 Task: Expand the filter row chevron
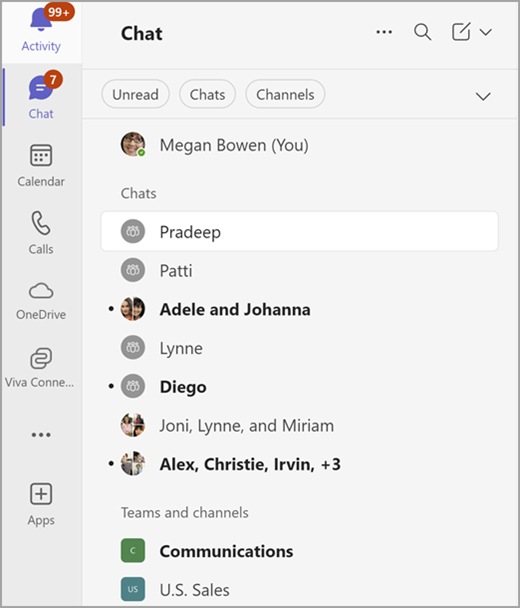coord(483,96)
